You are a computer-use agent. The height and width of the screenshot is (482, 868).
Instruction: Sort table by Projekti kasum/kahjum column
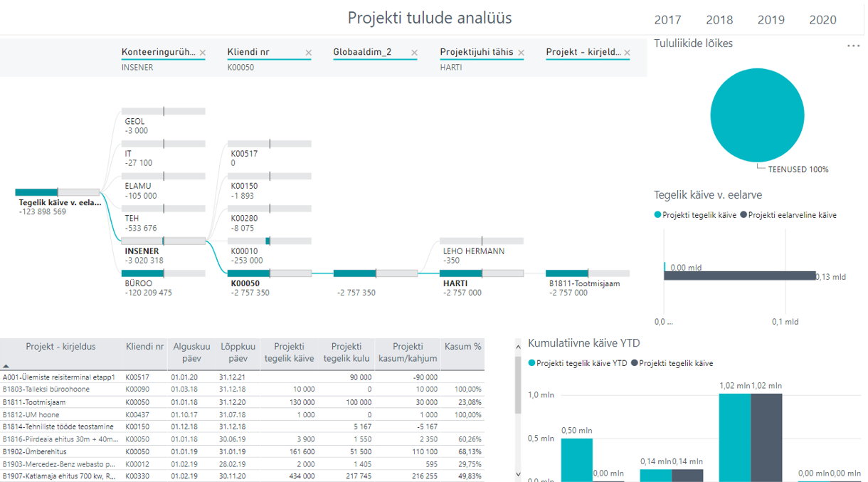pos(408,352)
